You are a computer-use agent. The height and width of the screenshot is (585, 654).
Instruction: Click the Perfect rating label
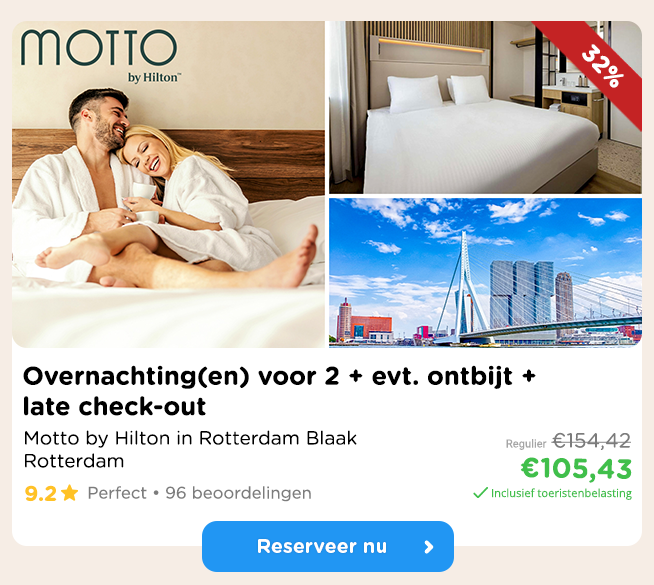pyautogui.click(x=117, y=493)
